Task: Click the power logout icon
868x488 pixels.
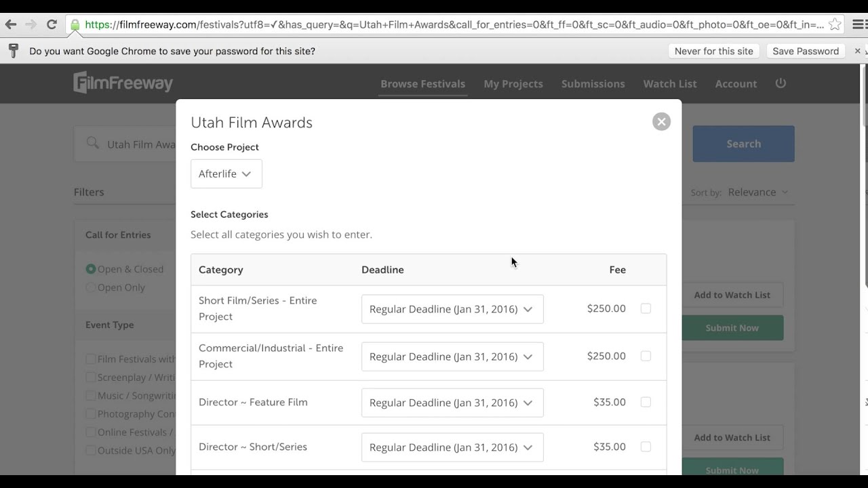Action: (781, 83)
